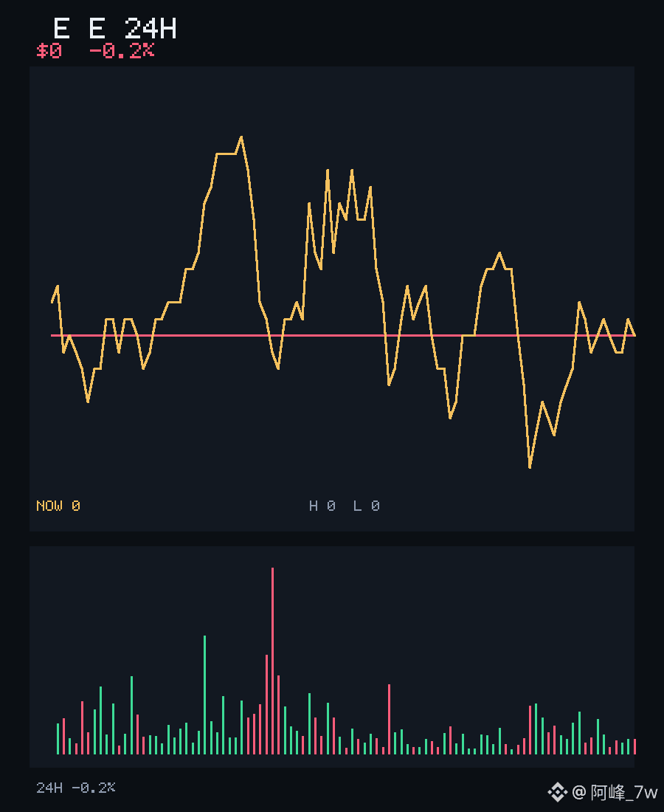This screenshot has width=664, height=812.
Task: Click the yellow price line's leftmost starting point
Action: click(52, 302)
